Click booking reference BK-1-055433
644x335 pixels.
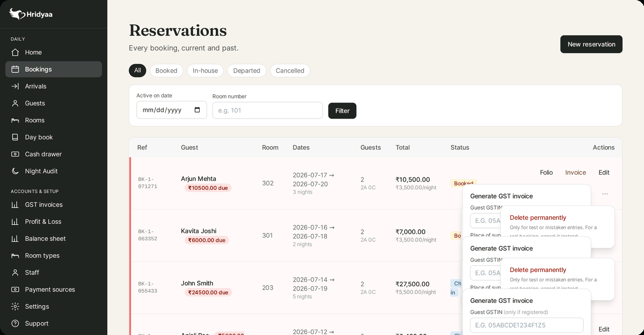[148, 288]
